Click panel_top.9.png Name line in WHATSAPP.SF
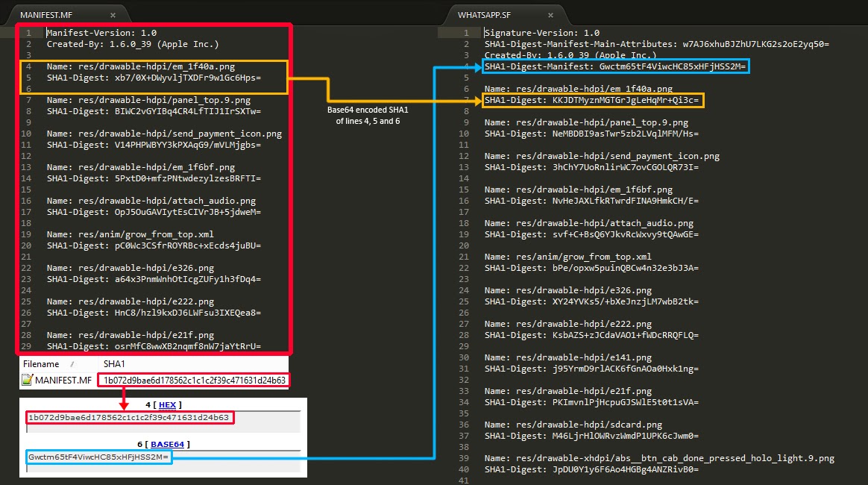The height and width of the screenshot is (485, 868). point(586,122)
